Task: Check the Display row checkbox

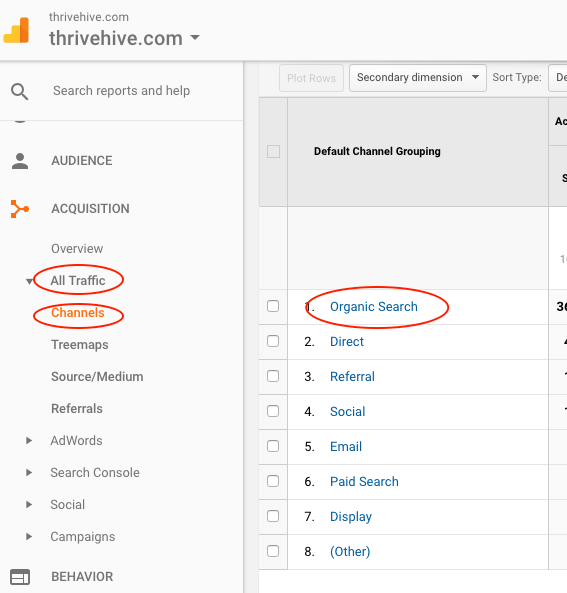Action: click(273, 516)
